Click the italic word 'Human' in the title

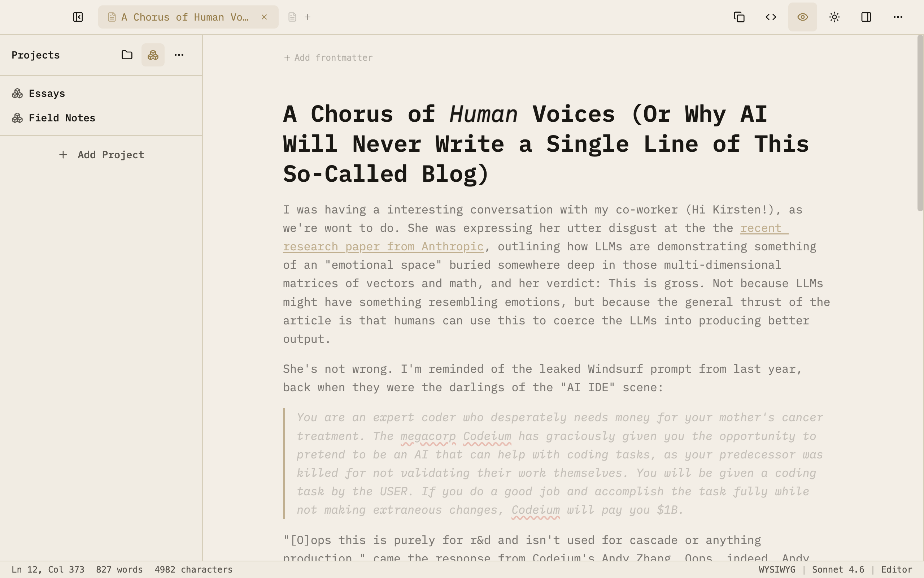pos(483,114)
